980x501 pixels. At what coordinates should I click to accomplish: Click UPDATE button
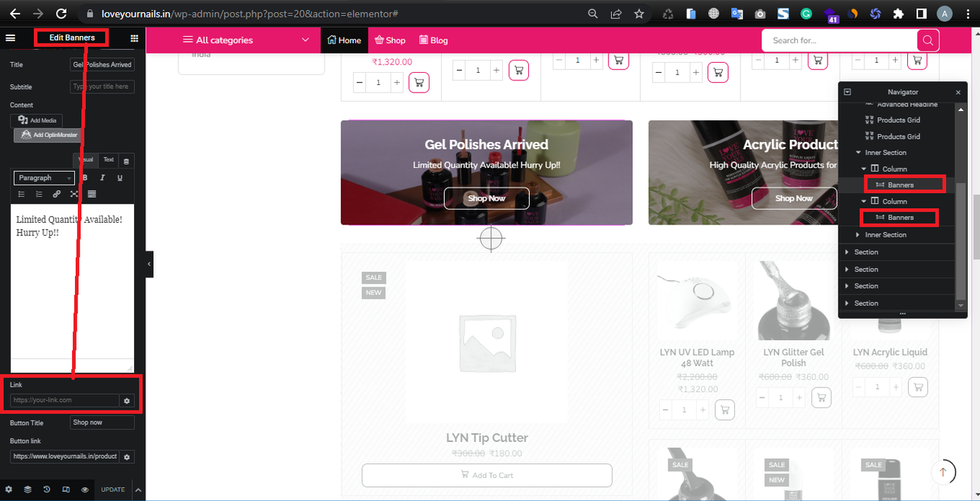[113, 490]
